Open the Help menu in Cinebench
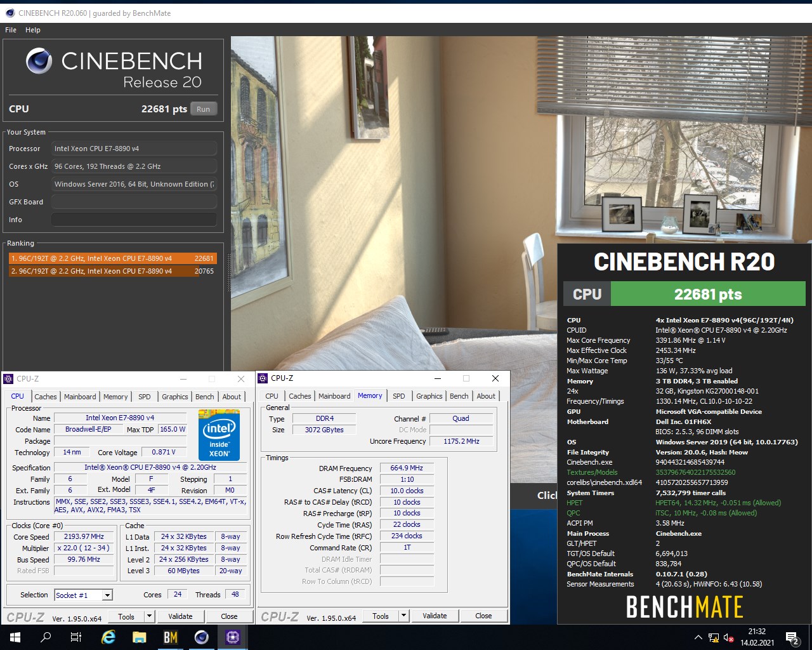Viewport: 812px width, 650px height. pyautogui.click(x=33, y=30)
